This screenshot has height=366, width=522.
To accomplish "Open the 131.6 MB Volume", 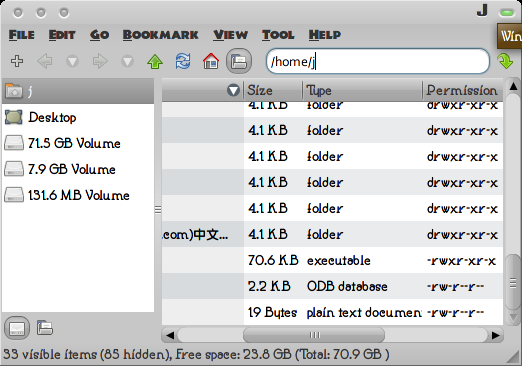I will [x=79, y=195].
